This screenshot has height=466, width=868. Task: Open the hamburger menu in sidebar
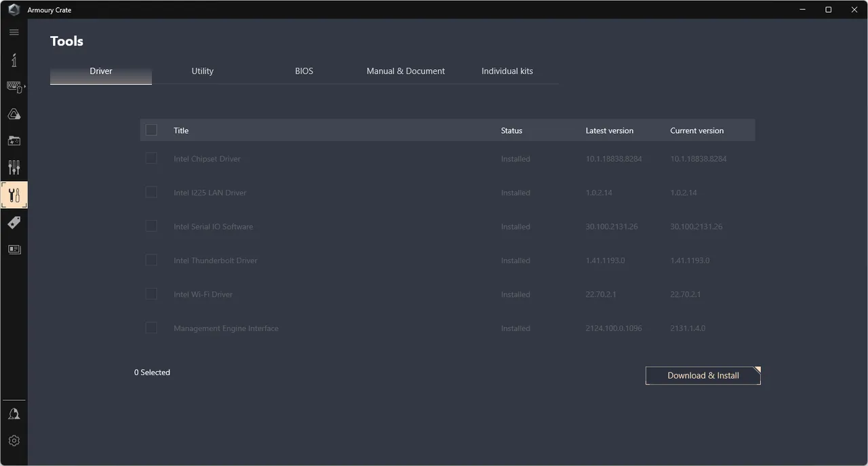pyautogui.click(x=14, y=32)
